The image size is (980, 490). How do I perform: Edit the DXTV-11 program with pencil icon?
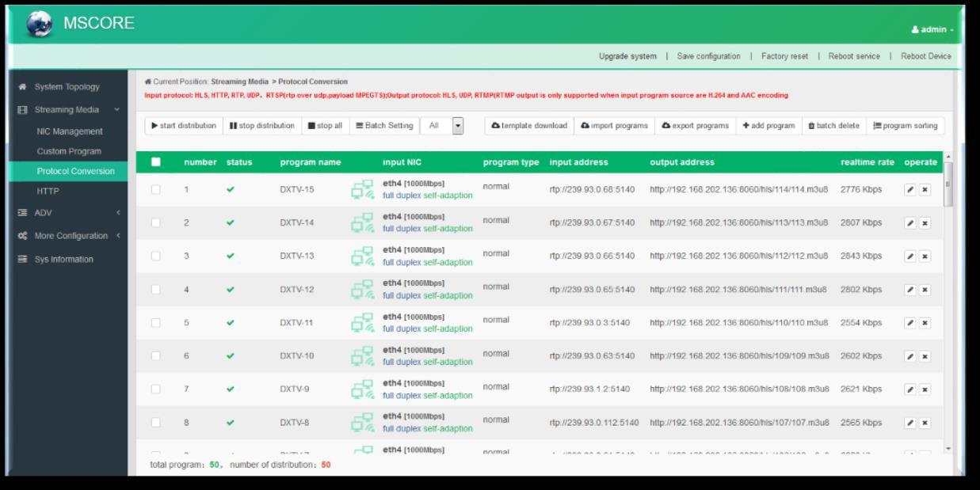coord(911,323)
